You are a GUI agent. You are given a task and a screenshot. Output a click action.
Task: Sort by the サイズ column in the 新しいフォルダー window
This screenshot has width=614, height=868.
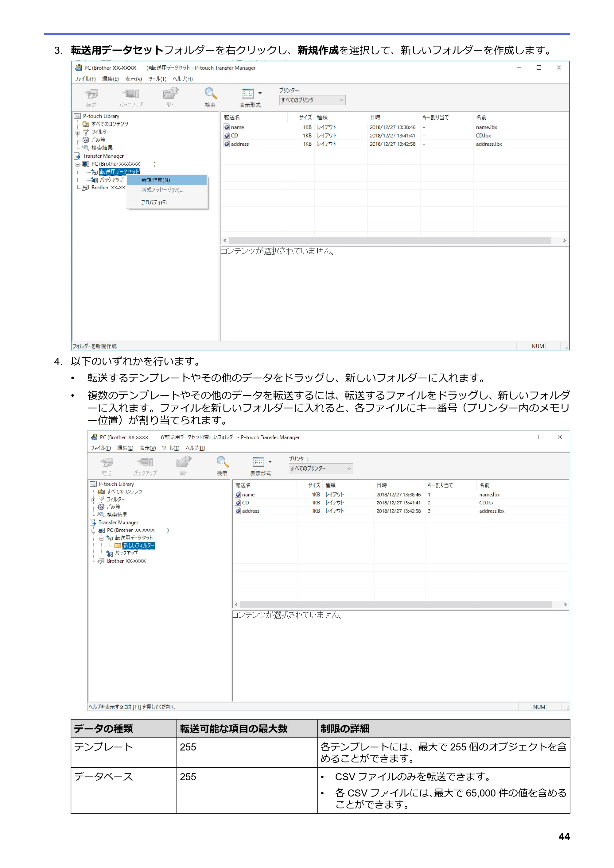tap(310, 485)
